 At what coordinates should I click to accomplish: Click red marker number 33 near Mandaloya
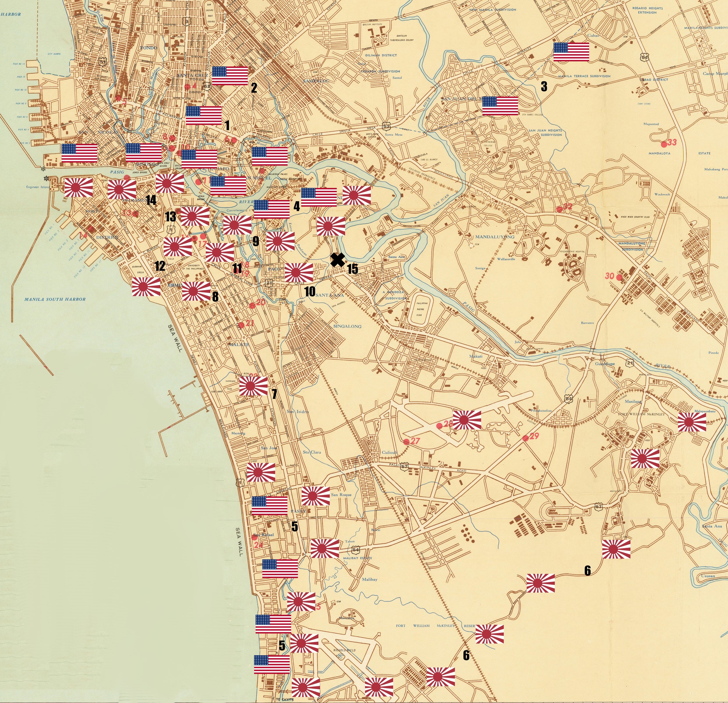(x=668, y=143)
